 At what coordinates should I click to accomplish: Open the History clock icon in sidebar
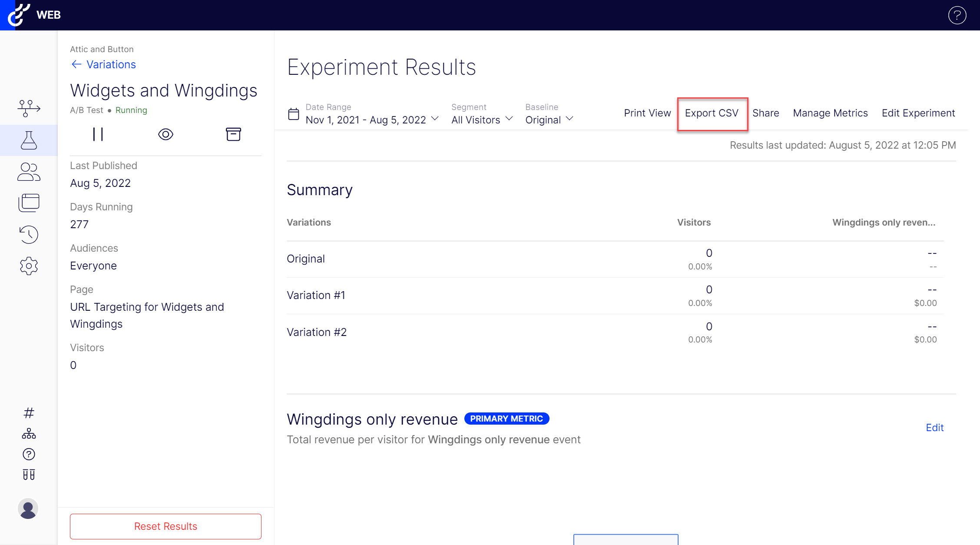[x=29, y=234]
